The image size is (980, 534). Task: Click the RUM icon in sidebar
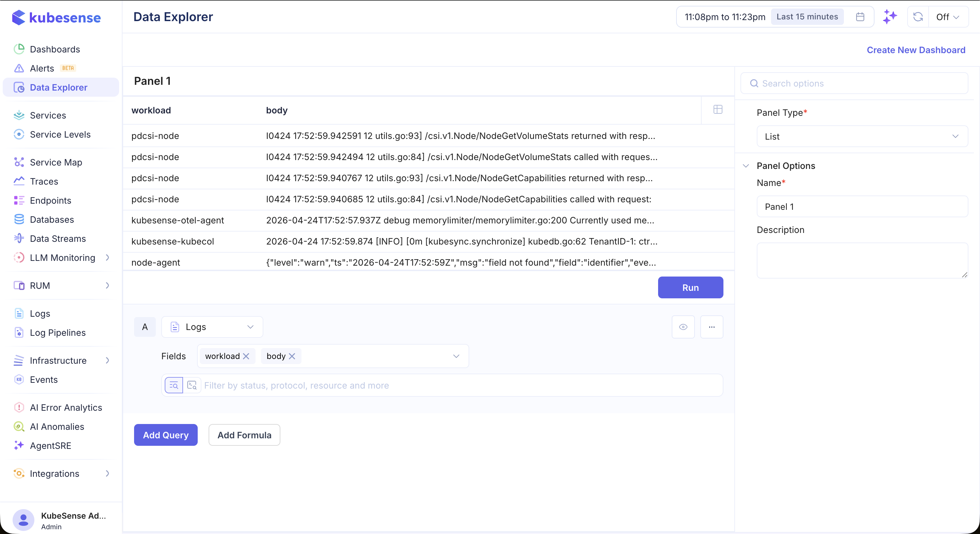coord(19,285)
